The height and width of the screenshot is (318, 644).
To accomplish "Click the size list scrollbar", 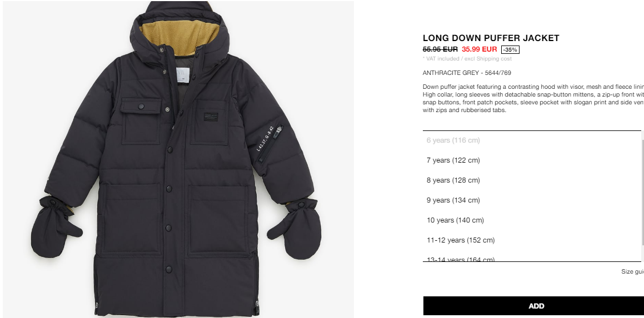I will [642, 192].
